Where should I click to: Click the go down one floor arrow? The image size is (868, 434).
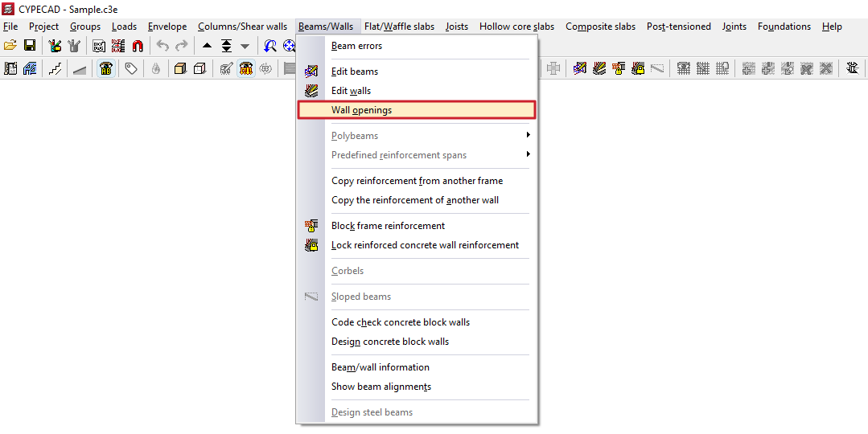245,46
